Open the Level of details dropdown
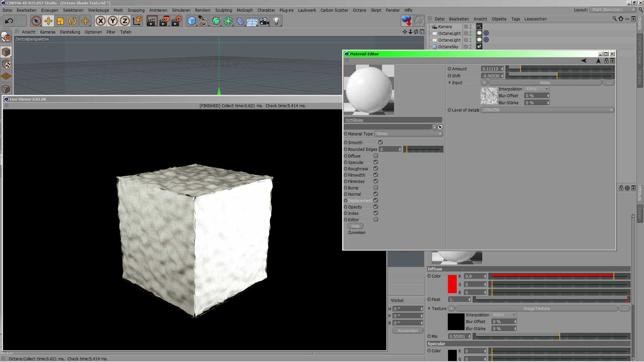 tap(547, 110)
